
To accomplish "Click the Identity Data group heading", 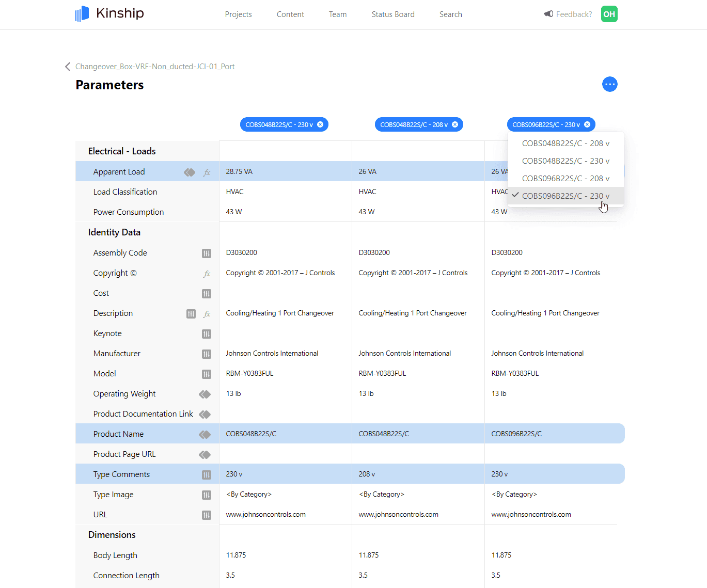I will pyautogui.click(x=114, y=232).
